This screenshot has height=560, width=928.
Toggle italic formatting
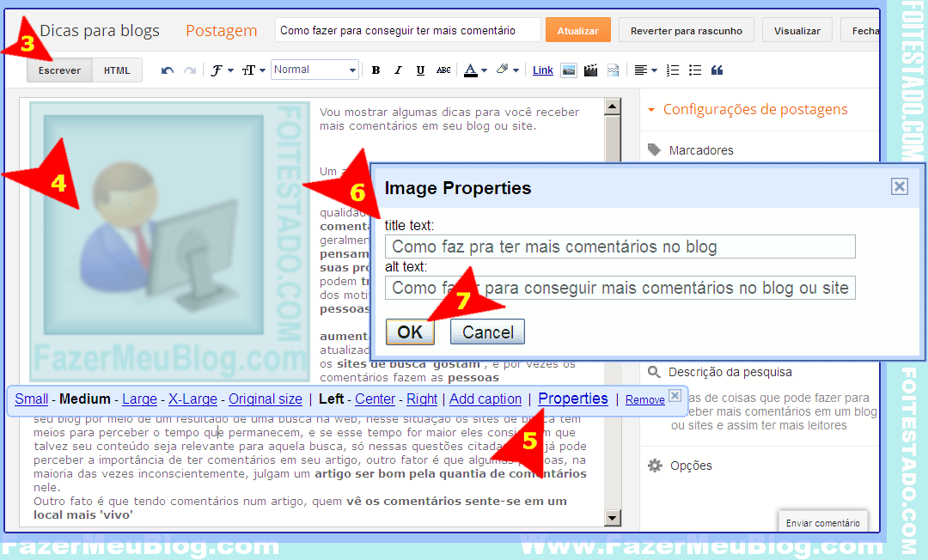pyautogui.click(x=398, y=70)
